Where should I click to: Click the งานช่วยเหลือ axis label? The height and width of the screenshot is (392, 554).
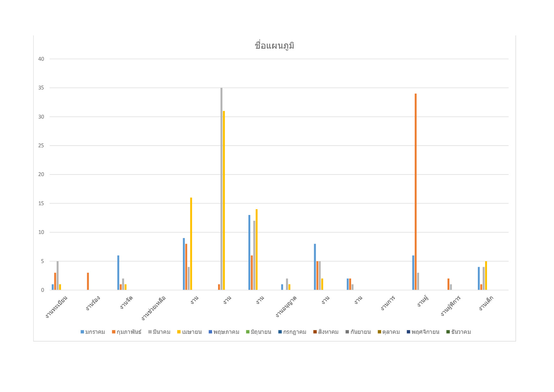point(153,308)
